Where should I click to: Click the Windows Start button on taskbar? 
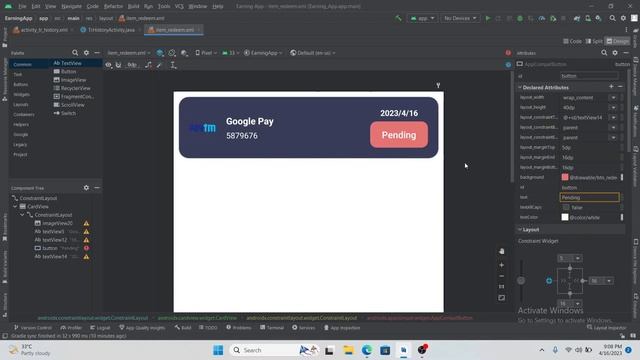[x=218, y=350]
